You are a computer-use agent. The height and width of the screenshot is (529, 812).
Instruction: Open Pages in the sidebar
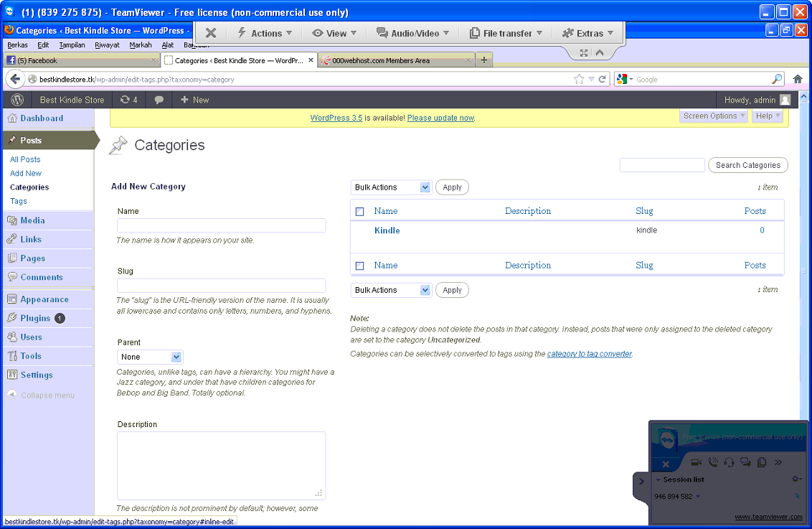[32, 258]
